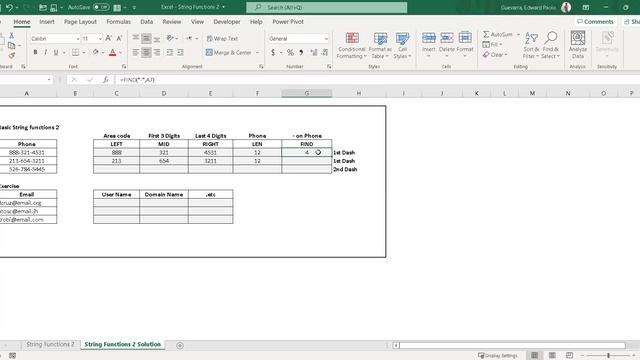The height and width of the screenshot is (360, 640).
Task: Click Decrease Font Size icon
Action: 119,38
